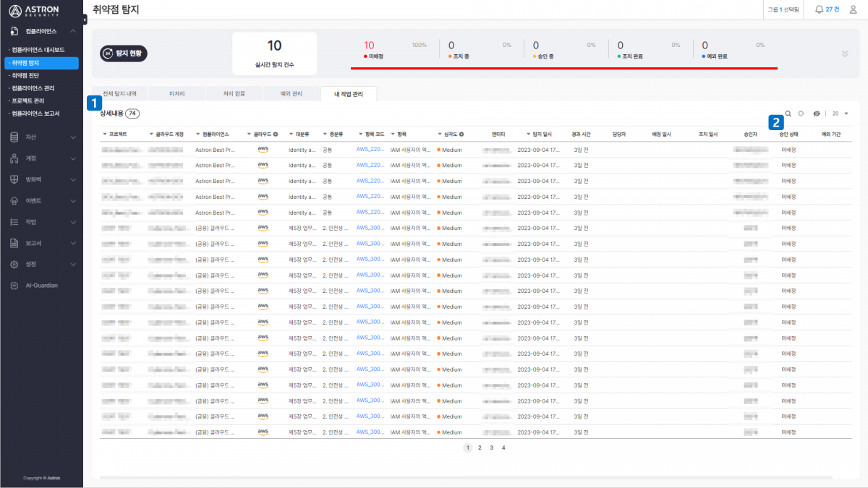Open 컴플라이언스 관리 in the sidebar
This screenshot has width=868, height=488.
point(33,88)
